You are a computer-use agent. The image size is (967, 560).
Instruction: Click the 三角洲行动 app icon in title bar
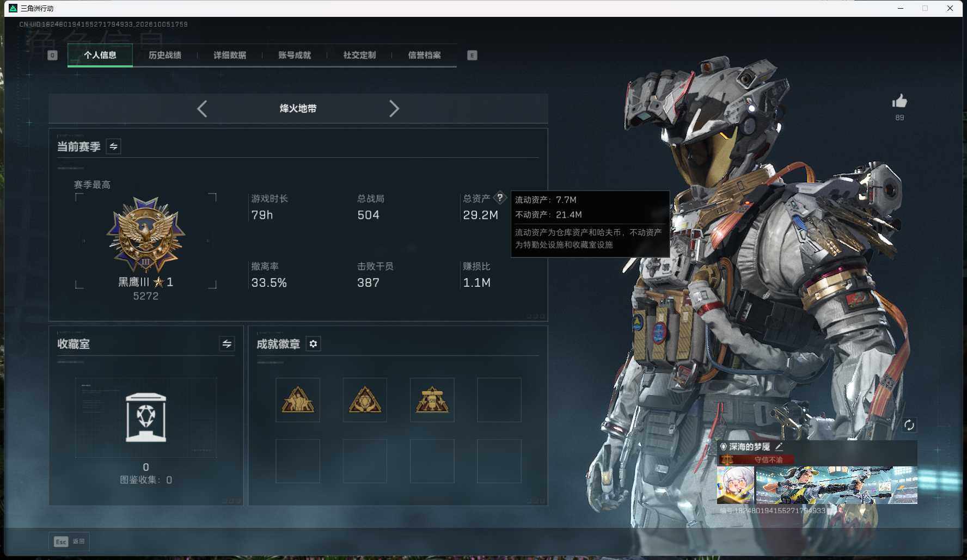[13, 8]
